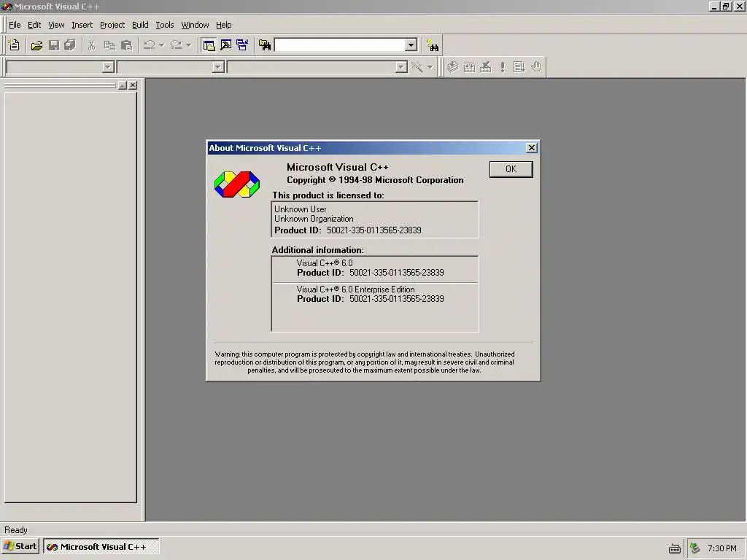Click the Unknown Organization text
Screen dimensions: 747x560
point(314,219)
